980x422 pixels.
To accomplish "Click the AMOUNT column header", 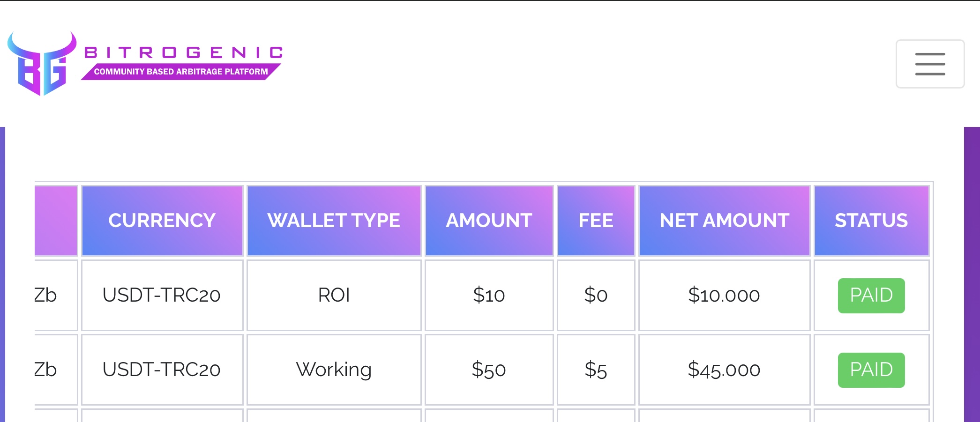I will click(x=489, y=221).
